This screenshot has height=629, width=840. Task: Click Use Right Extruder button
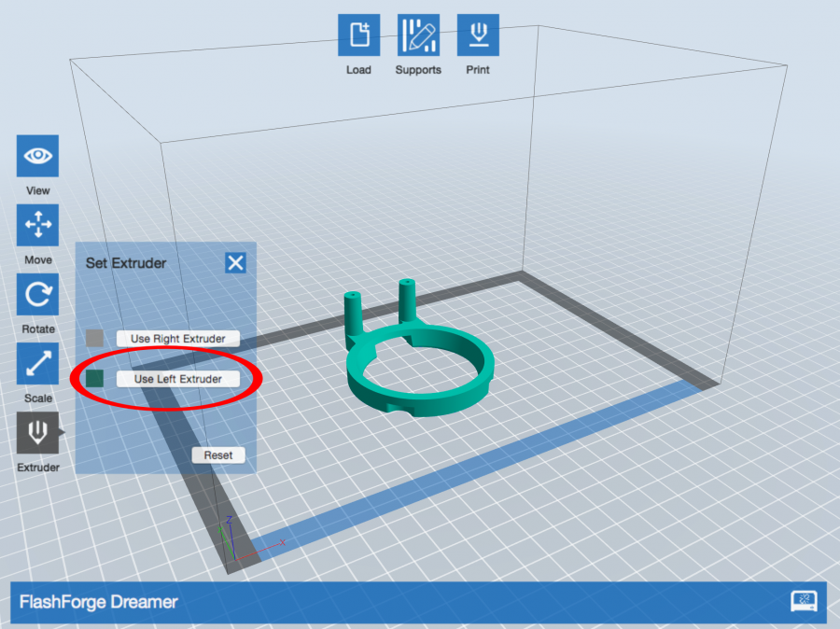click(178, 339)
